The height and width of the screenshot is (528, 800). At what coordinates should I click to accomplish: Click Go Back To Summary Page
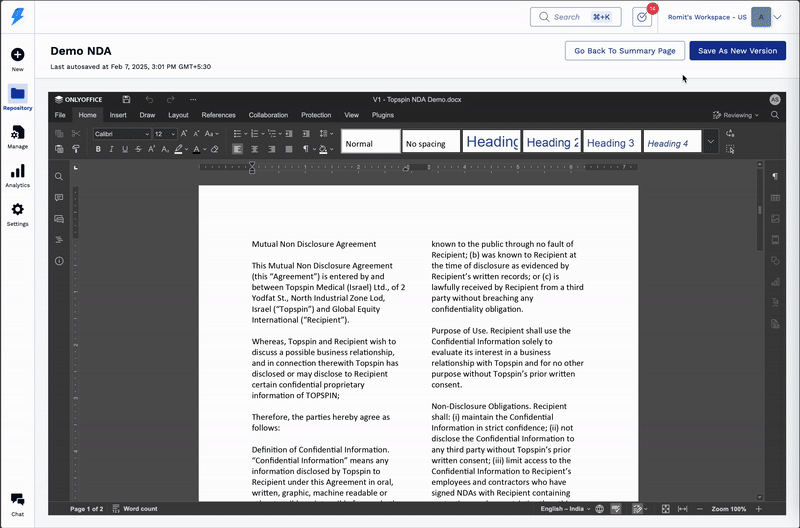click(624, 51)
